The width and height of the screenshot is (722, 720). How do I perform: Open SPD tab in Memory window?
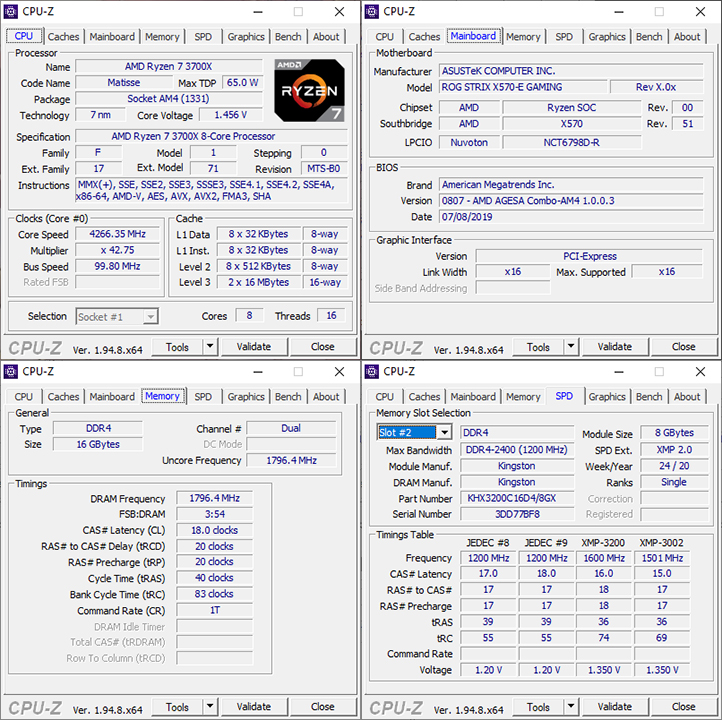203,396
